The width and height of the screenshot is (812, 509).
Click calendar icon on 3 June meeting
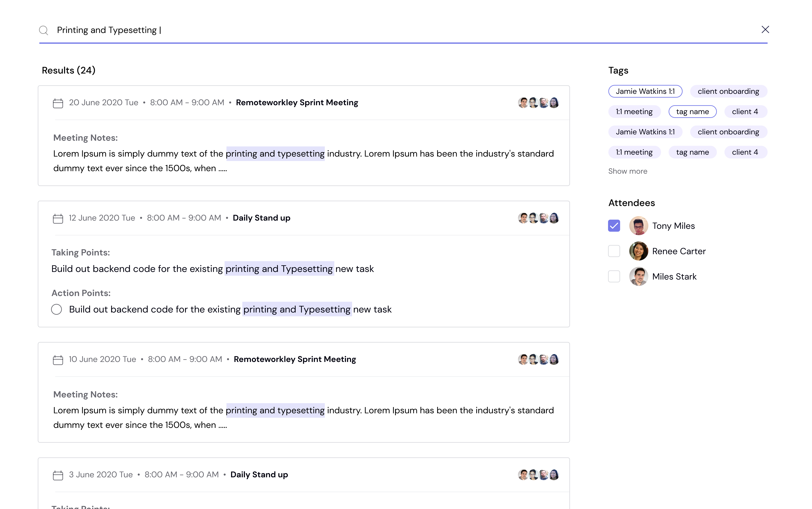pos(58,475)
